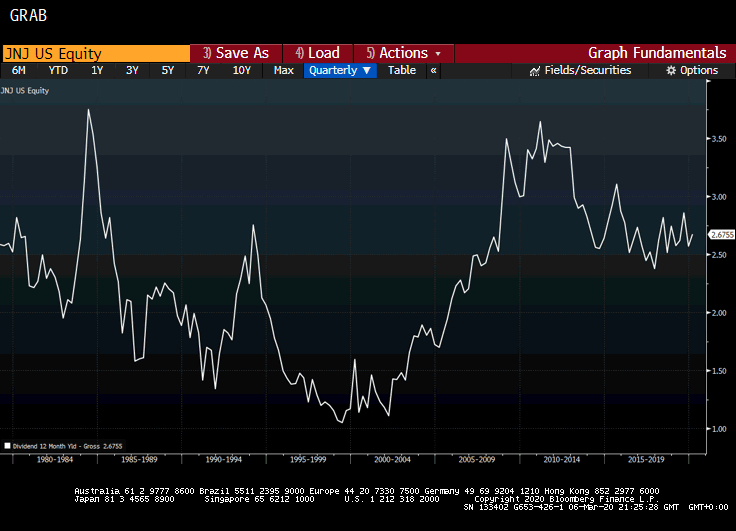Select the 10Y time range
The height and width of the screenshot is (531, 736).
(242, 70)
